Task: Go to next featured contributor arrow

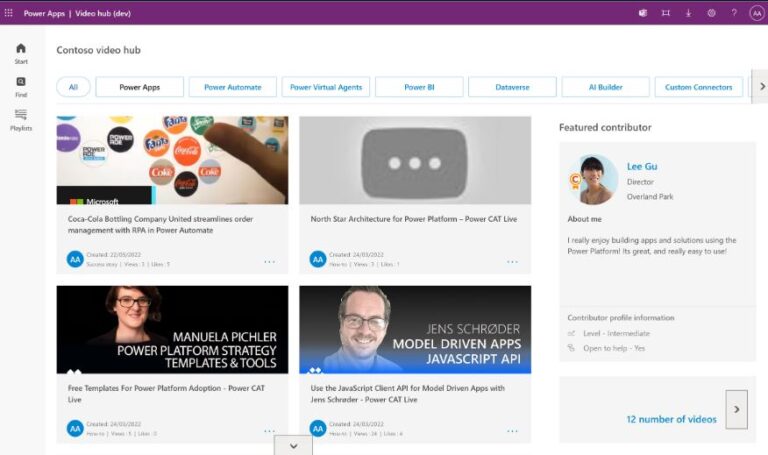Action: [x=736, y=409]
